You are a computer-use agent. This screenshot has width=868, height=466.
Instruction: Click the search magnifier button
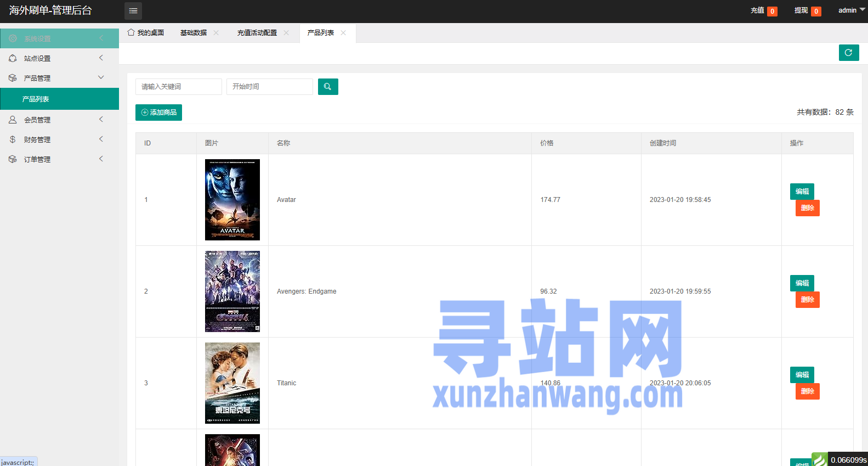click(328, 87)
